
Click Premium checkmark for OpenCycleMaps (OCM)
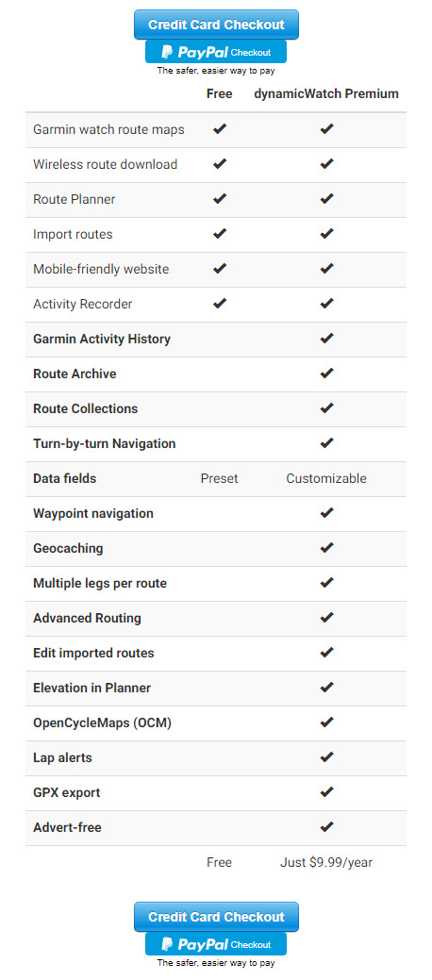coord(326,722)
